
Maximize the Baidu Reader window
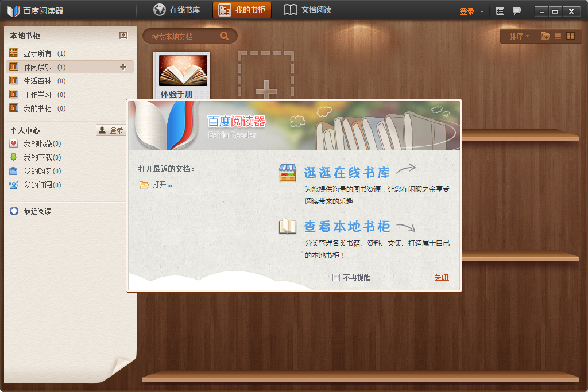coord(555,11)
